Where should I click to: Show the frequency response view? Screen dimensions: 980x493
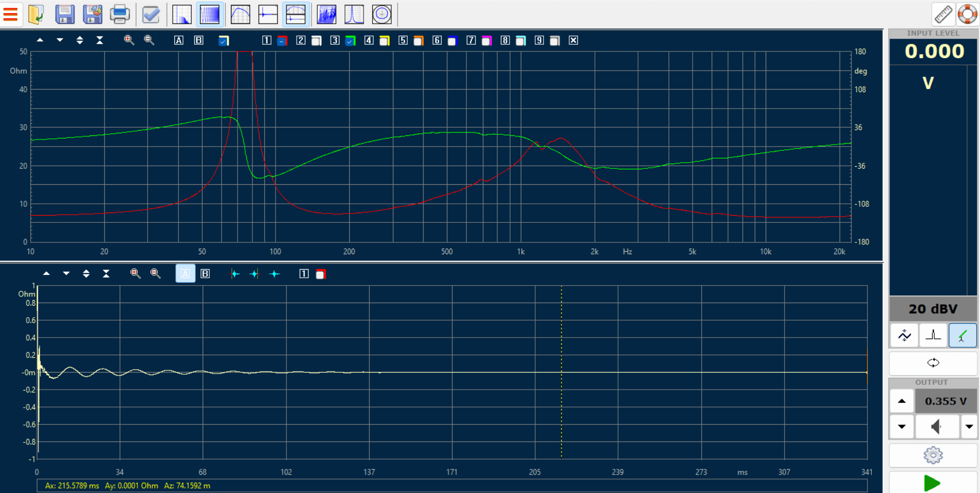point(241,14)
